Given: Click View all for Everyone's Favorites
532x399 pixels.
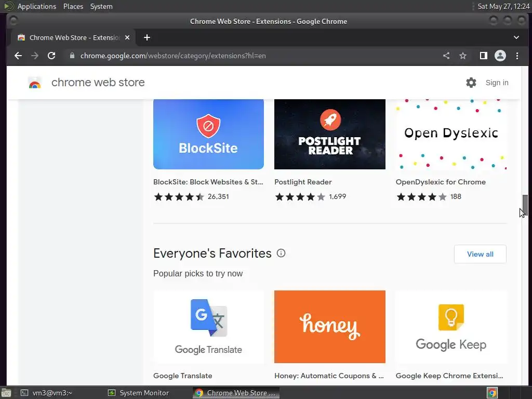Looking at the screenshot, I should point(480,254).
